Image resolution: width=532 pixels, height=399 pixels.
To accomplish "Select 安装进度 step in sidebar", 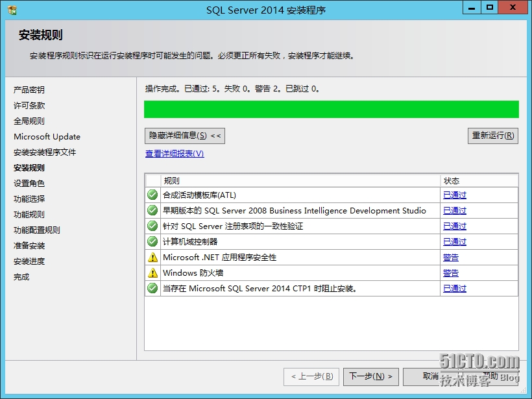I will point(29,261).
